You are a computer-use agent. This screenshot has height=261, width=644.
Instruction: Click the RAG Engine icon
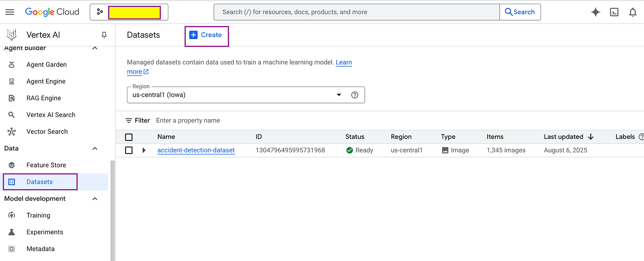[12, 98]
